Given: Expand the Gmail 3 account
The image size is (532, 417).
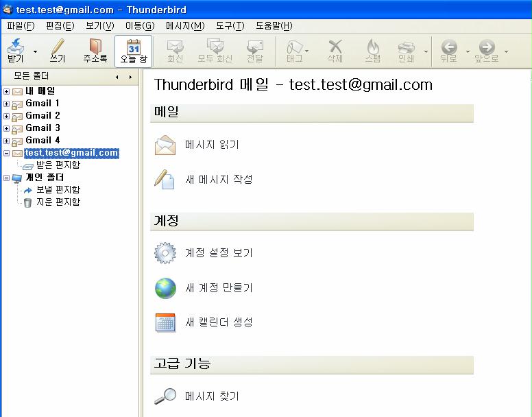Looking at the screenshot, I should 6,128.
